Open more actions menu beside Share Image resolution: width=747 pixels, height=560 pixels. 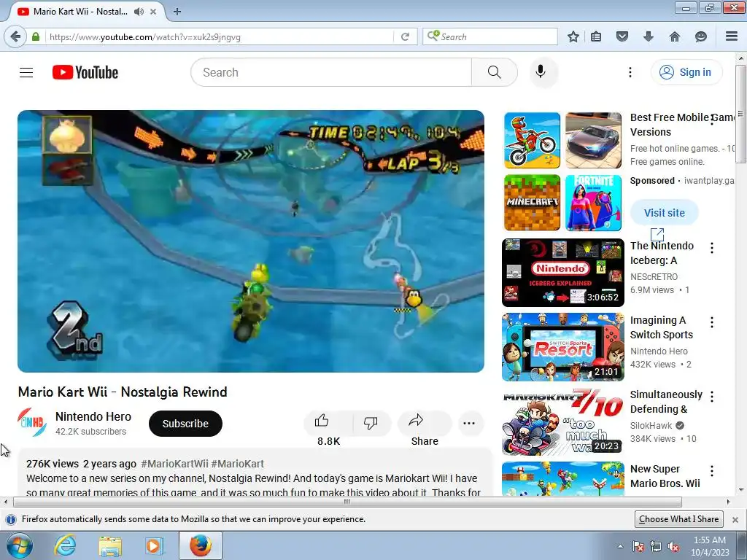(469, 424)
